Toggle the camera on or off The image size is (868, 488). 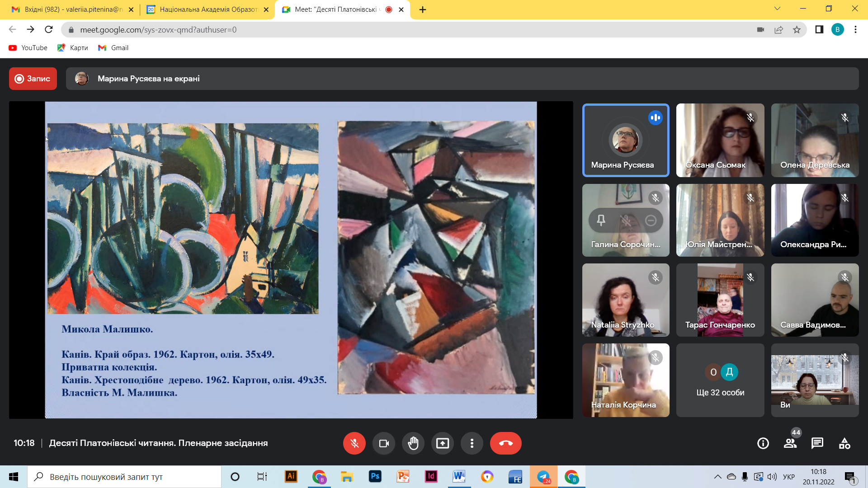click(x=383, y=443)
